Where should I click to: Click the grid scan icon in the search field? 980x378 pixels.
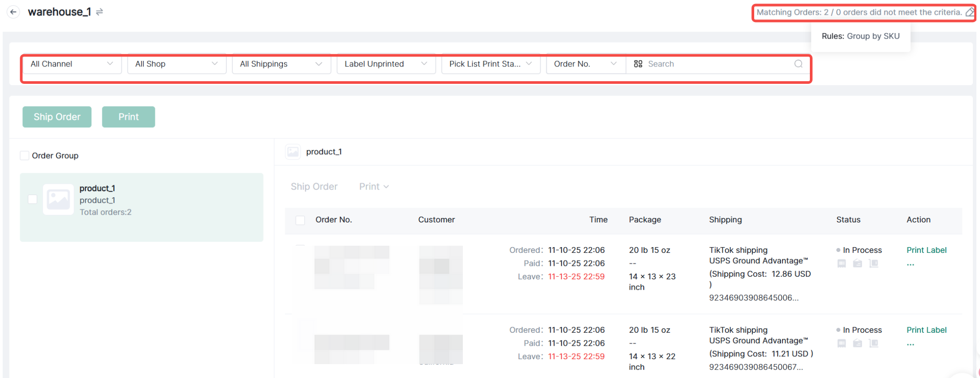coord(638,64)
